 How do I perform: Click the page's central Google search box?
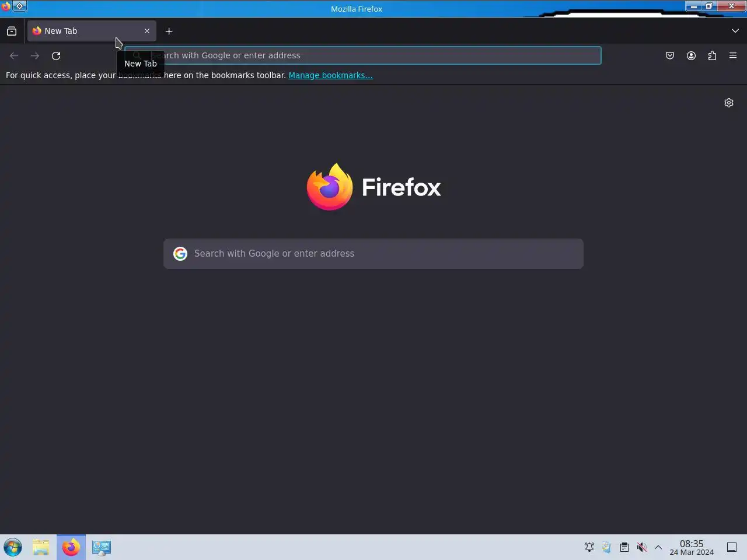[373, 254]
